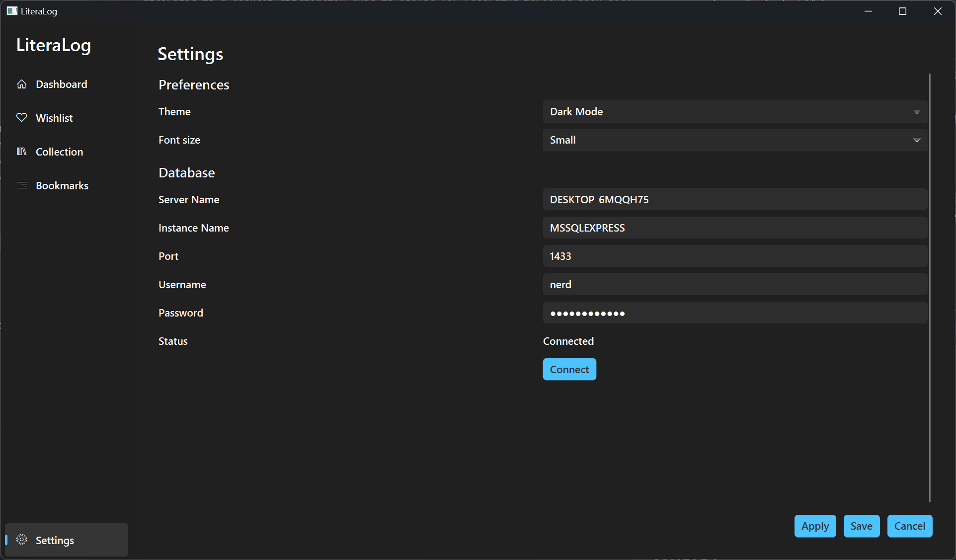Click the Status label
The width and height of the screenshot is (956, 560).
tap(173, 341)
